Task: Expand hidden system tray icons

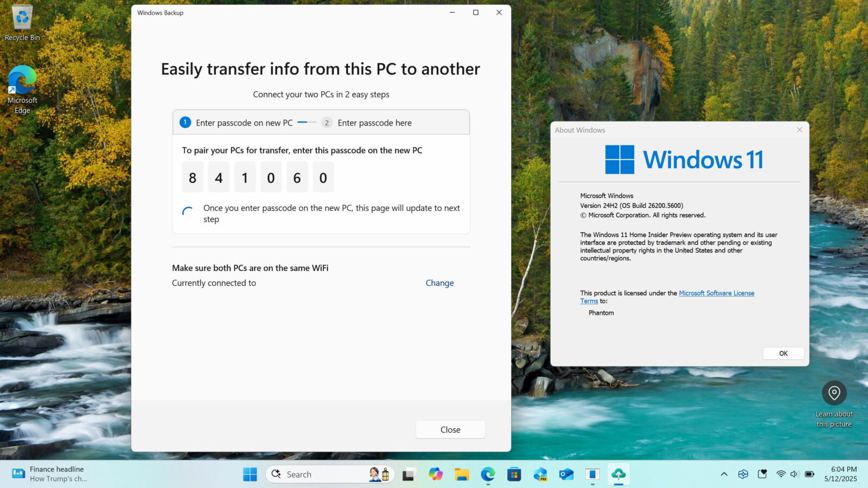Action: (724, 474)
